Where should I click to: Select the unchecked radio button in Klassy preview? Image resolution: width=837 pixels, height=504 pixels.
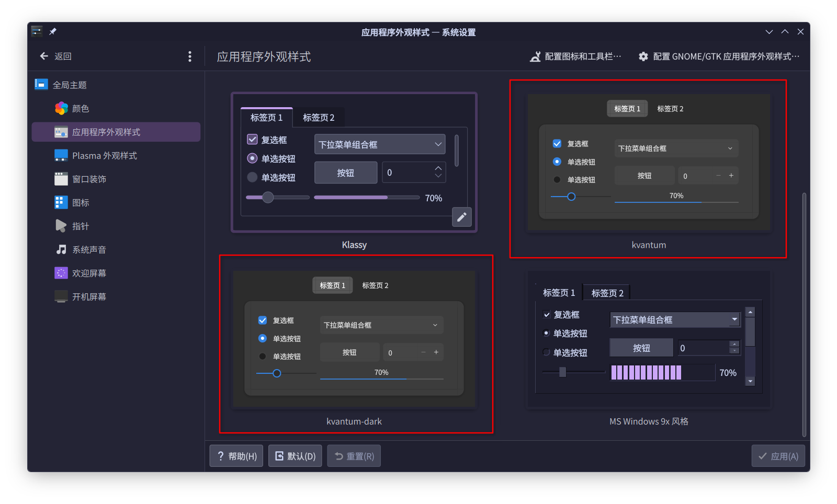pos(252,177)
